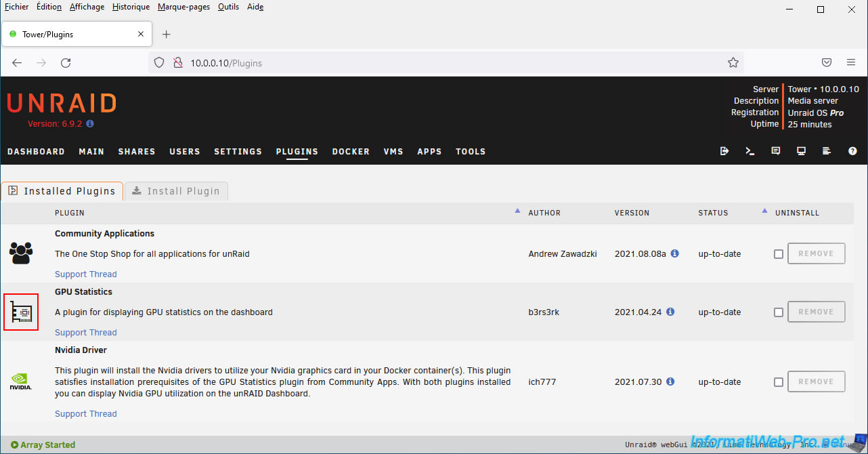Open the Firefox hamburger application menu
This screenshot has width=868, height=454.
[x=851, y=62]
